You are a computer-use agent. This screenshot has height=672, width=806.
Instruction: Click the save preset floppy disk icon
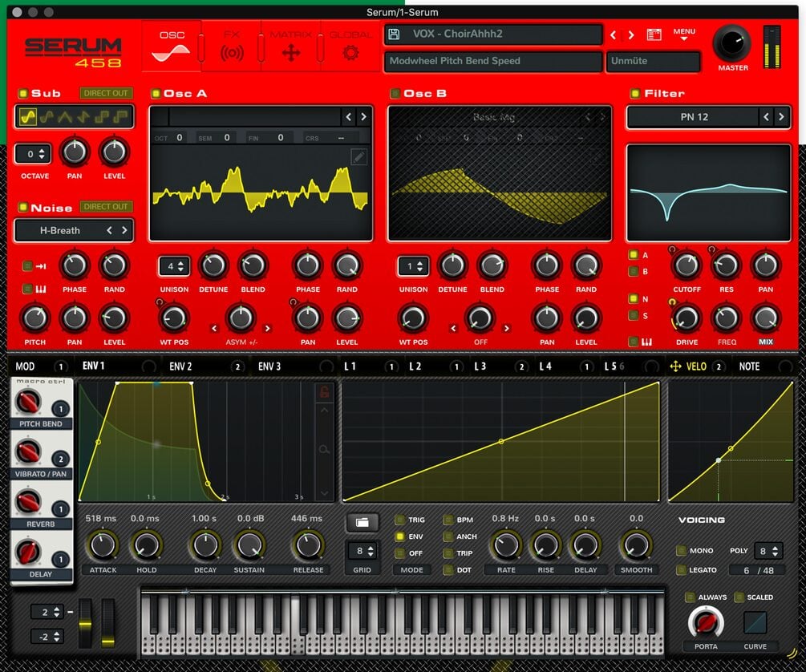point(394,34)
